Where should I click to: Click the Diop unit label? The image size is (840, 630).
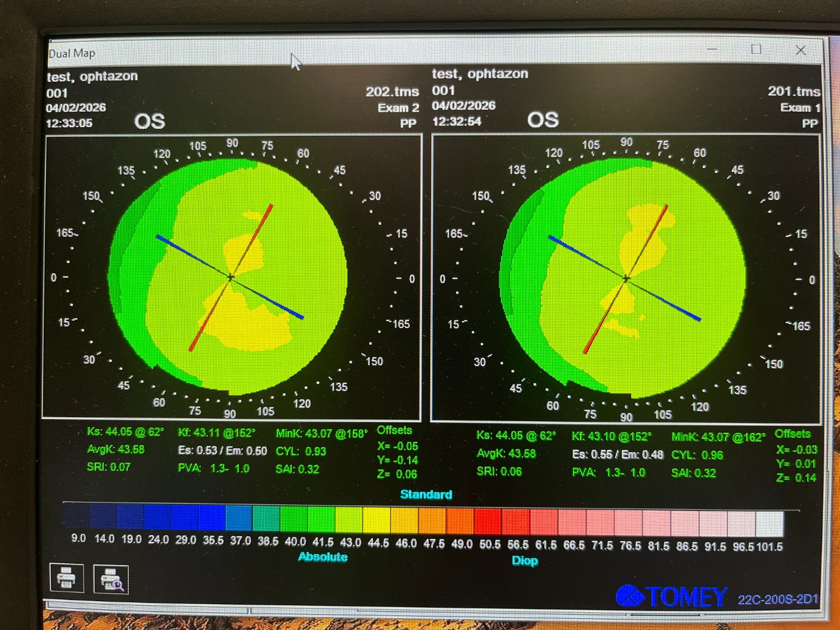click(525, 560)
